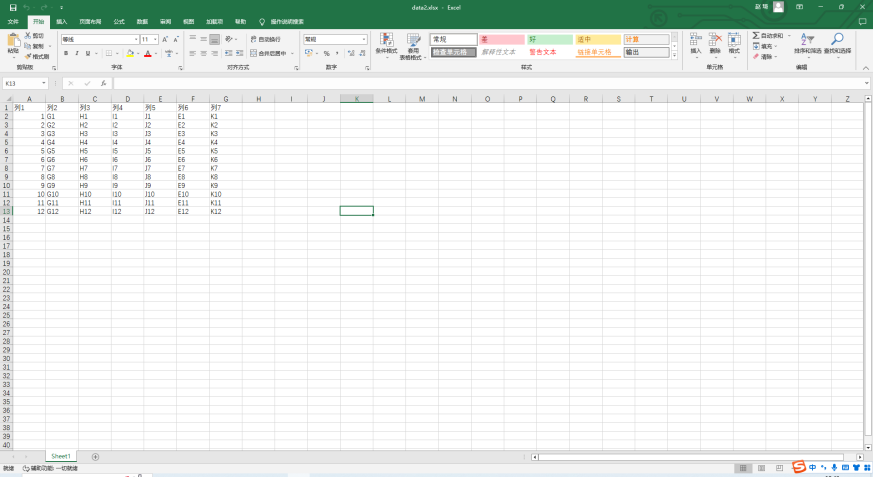Decrease the cell indent
The width and height of the screenshot is (873, 477).
228,53
